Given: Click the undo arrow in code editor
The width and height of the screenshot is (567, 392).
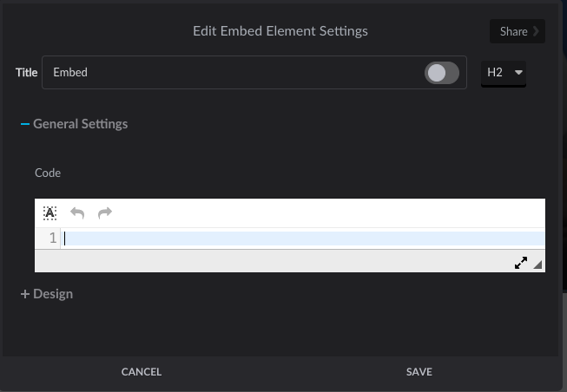Looking at the screenshot, I should 77,213.
